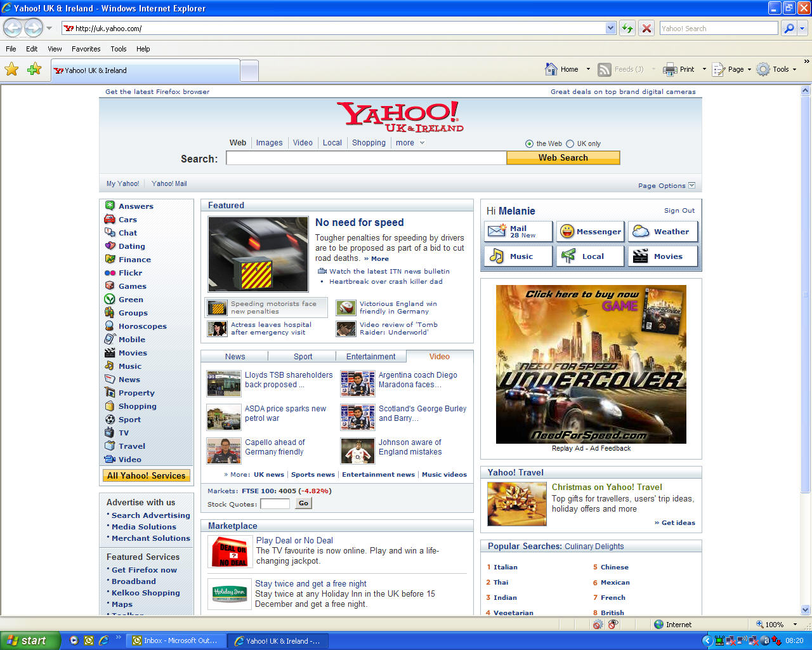Click the red Stop loading icon

[x=646, y=28]
